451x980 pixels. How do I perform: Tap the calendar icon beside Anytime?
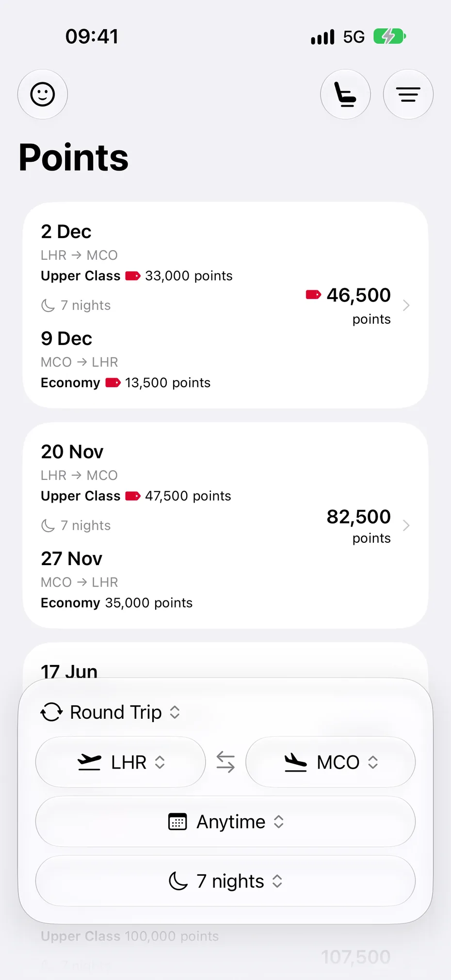click(177, 822)
